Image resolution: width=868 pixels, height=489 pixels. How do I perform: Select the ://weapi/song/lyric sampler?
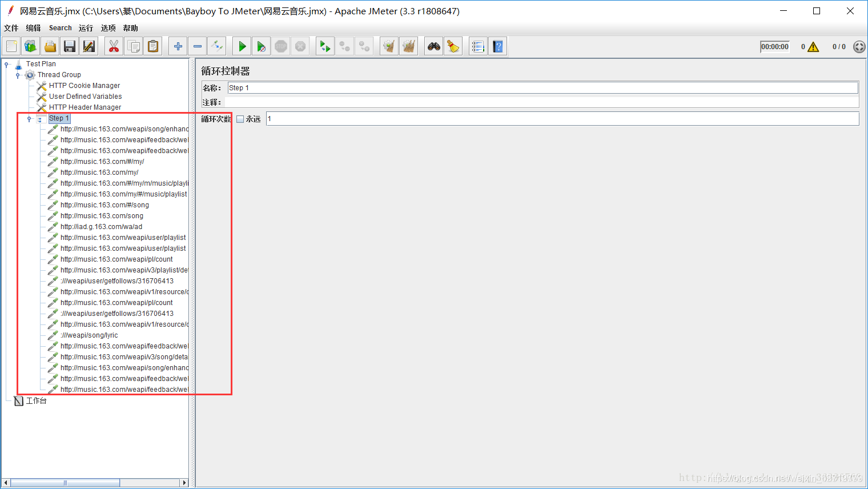(x=89, y=335)
